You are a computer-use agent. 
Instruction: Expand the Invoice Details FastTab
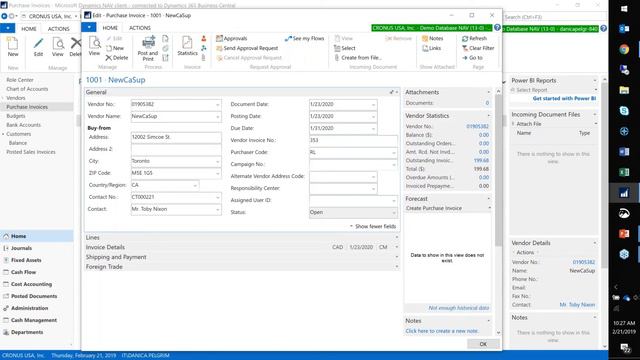point(241,247)
